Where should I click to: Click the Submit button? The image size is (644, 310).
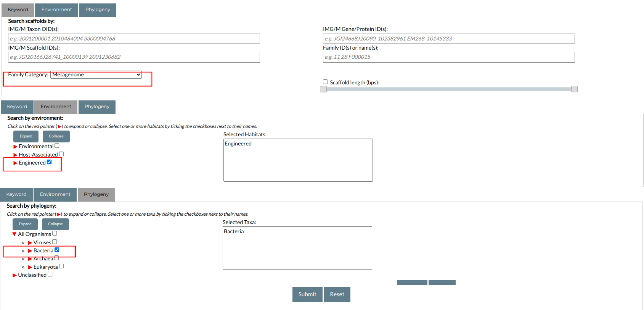tap(307, 294)
